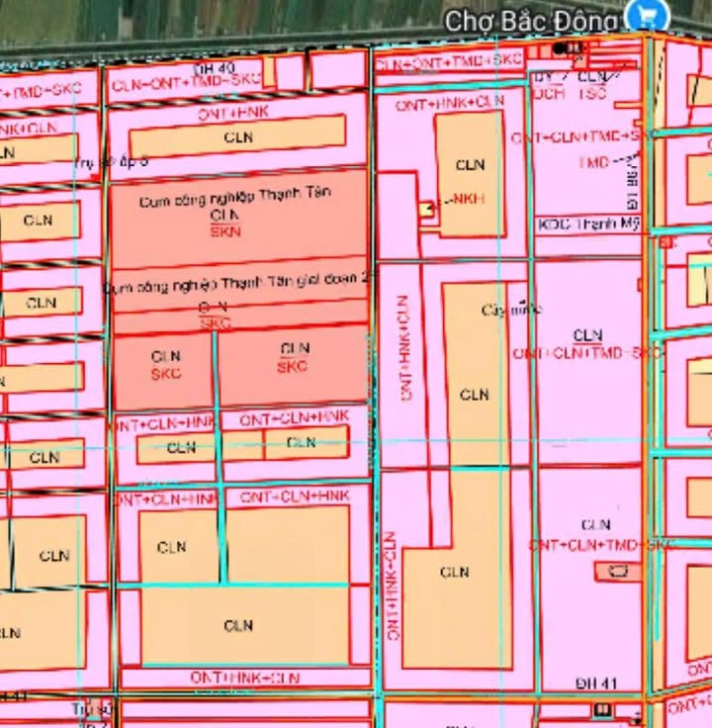
Task: Click the 'ONT+HNK' label below ĐH 40
Action: (x=233, y=113)
